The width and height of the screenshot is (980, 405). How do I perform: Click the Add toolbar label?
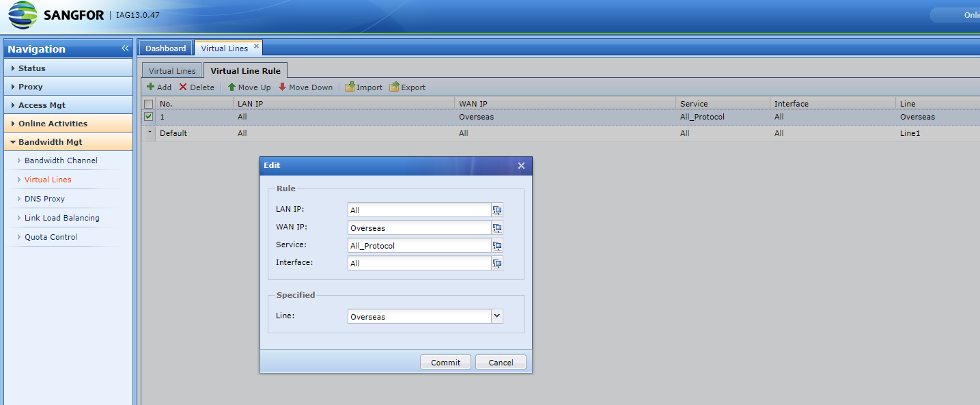click(165, 87)
